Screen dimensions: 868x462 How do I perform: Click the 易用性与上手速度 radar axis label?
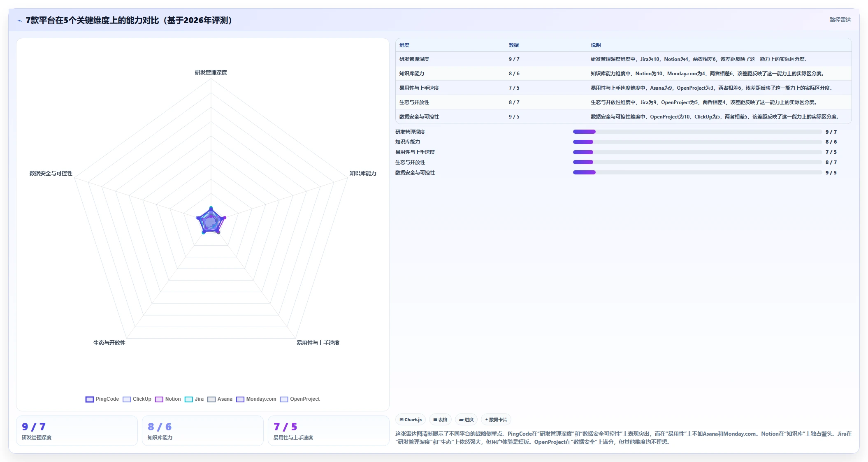click(318, 343)
